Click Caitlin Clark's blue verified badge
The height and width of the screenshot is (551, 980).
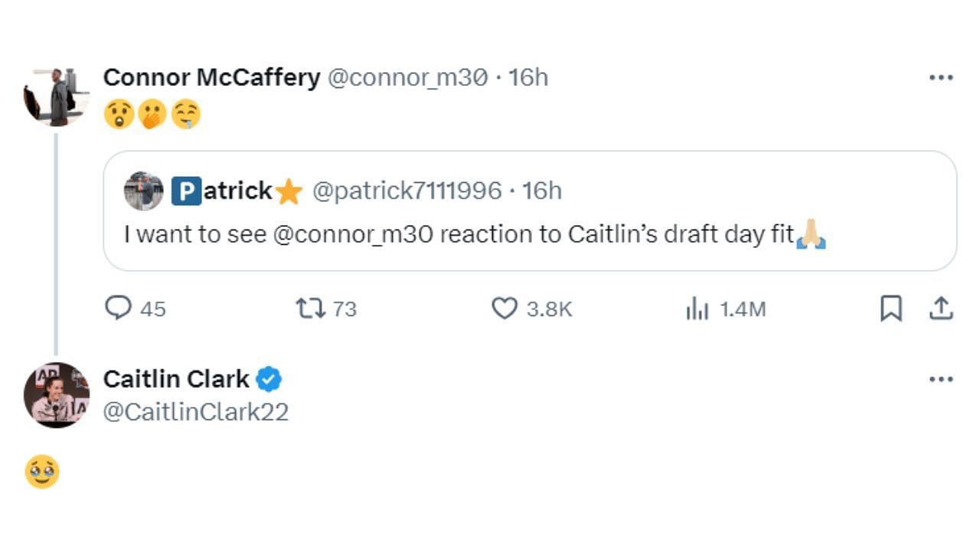click(269, 379)
